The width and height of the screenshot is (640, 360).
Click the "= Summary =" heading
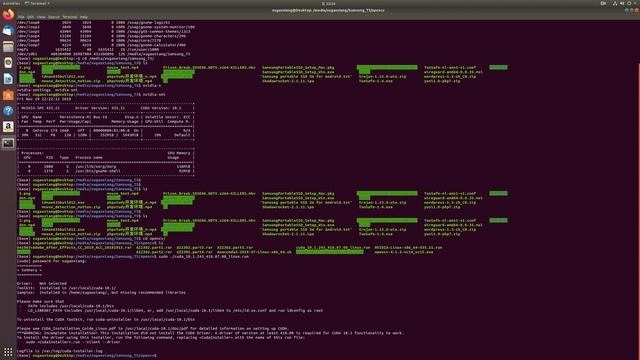click(29, 270)
